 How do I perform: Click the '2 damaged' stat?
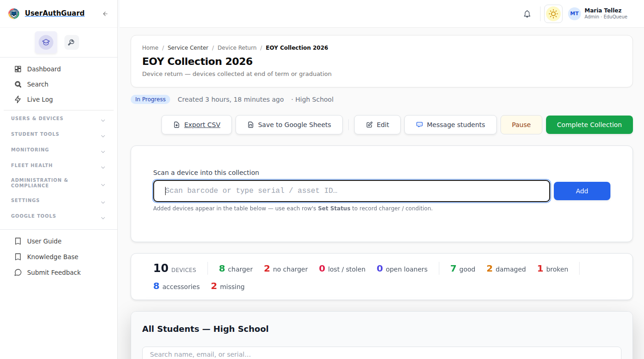pyautogui.click(x=506, y=269)
